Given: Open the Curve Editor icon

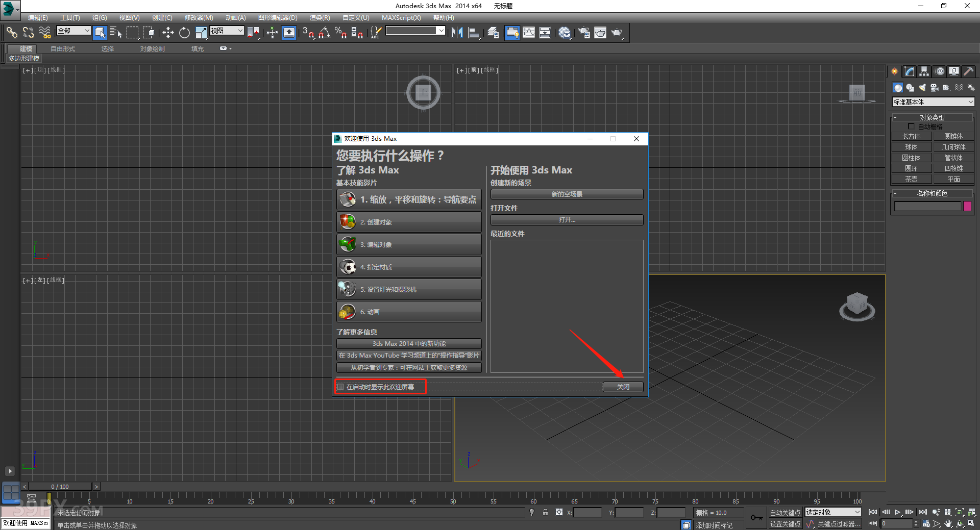Looking at the screenshot, I should [529, 33].
